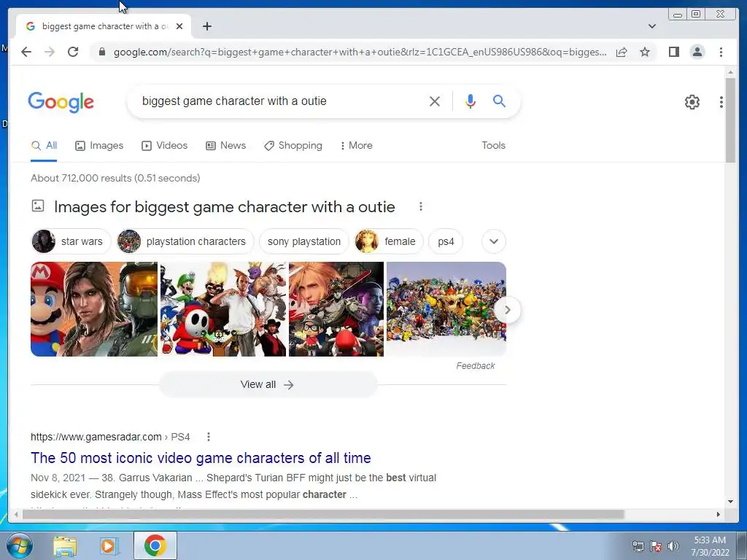Switch to the Videos tab
The image size is (747, 560).
point(164,146)
